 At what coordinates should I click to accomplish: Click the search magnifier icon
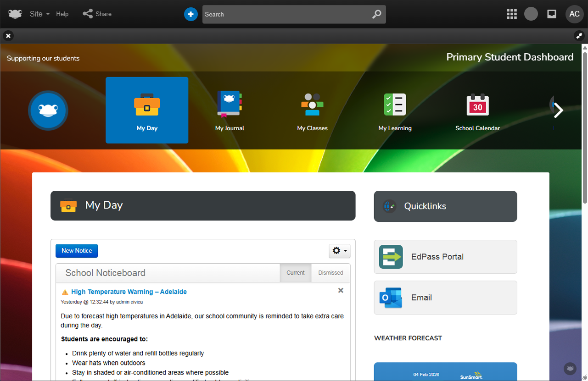(376, 14)
